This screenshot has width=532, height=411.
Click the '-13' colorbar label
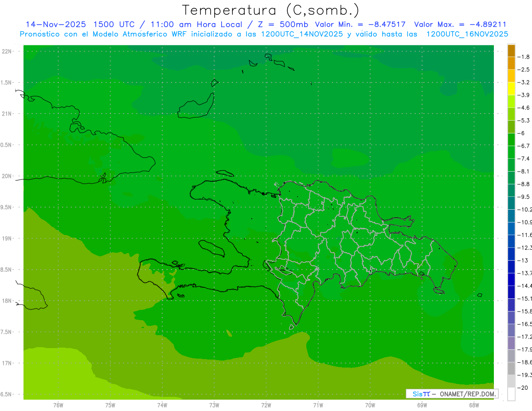tap(523, 260)
